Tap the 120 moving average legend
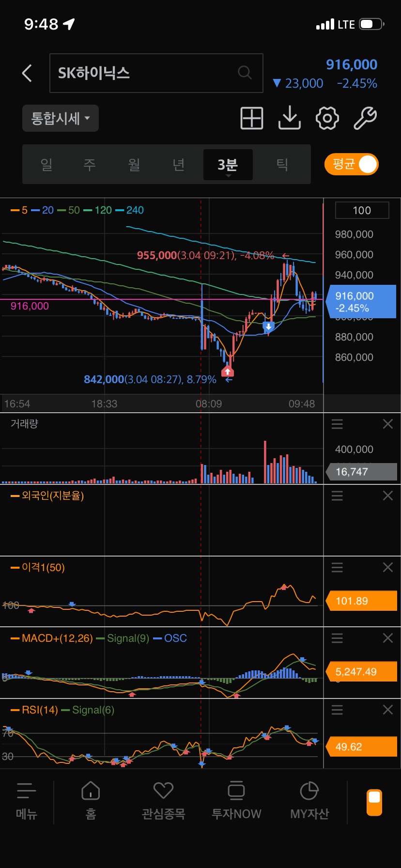The image size is (401, 868). pyautogui.click(x=98, y=210)
